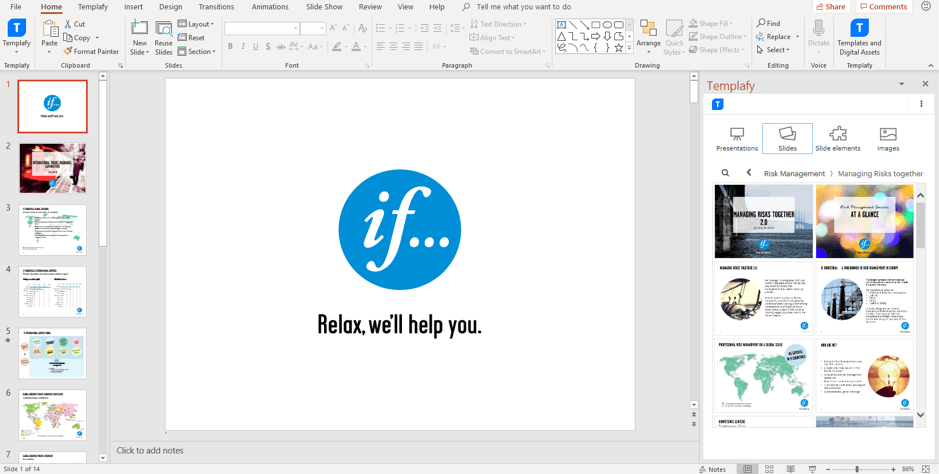This screenshot has width=939, height=474.
Task: Open the font name combo box
Action: pyautogui.click(x=262, y=28)
